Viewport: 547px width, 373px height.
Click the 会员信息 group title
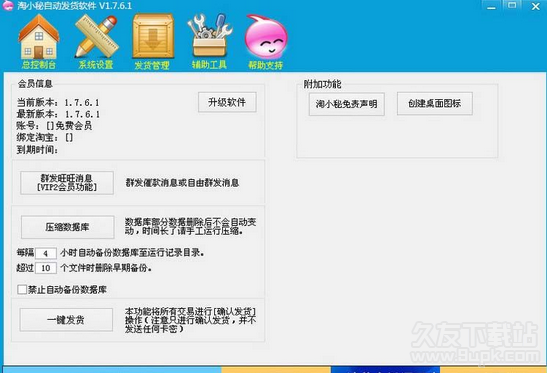coord(35,84)
